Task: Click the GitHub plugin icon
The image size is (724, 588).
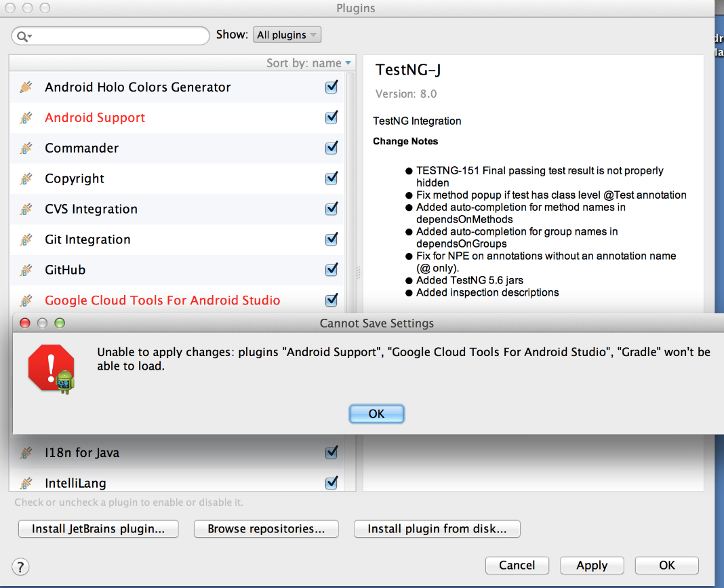Action: click(x=26, y=271)
